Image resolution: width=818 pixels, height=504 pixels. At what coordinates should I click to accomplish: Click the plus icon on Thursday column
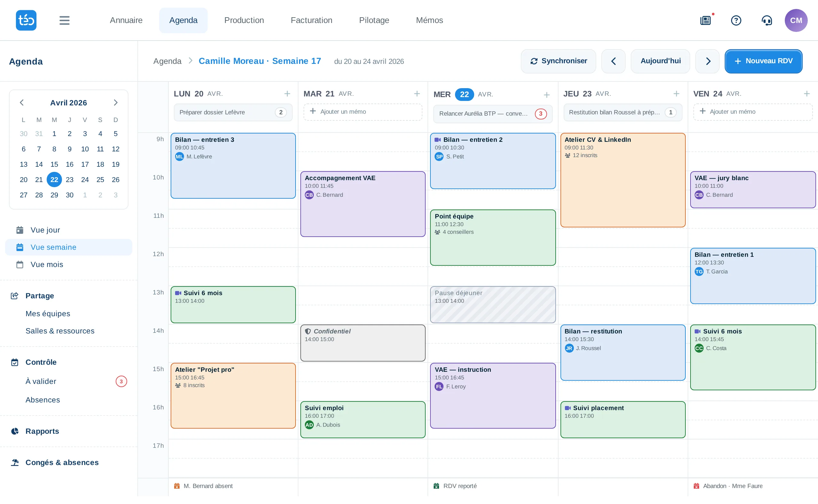(676, 94)
